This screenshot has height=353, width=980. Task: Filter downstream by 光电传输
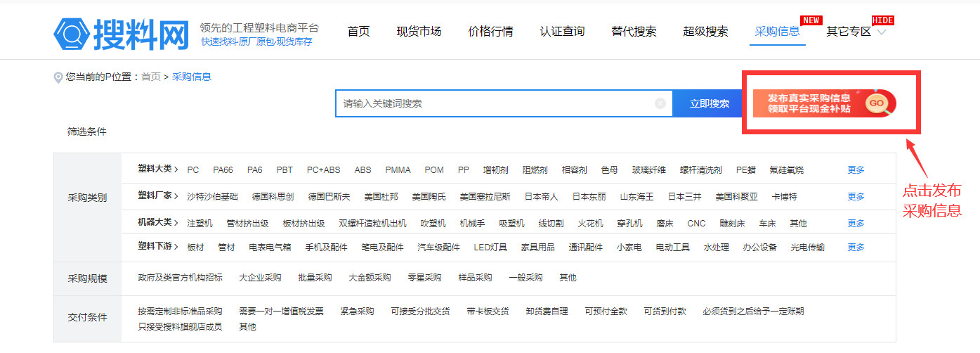tap(807, 247)
